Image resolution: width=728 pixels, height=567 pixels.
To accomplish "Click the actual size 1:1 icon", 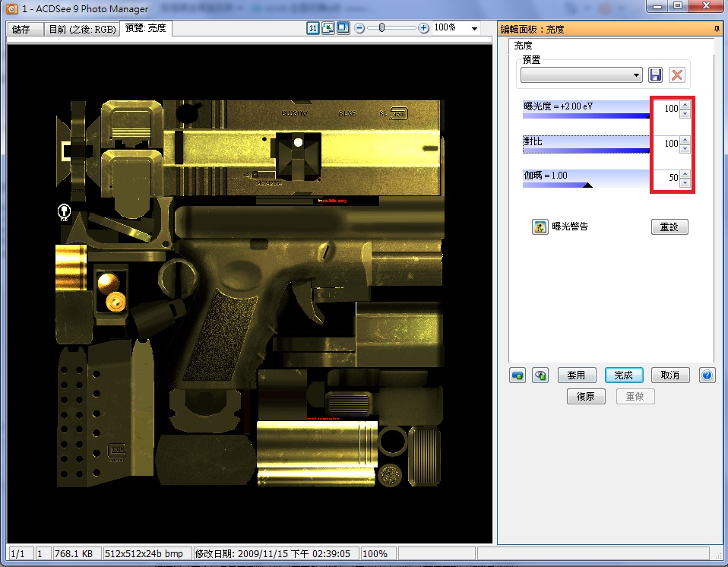I will point(313,28).
